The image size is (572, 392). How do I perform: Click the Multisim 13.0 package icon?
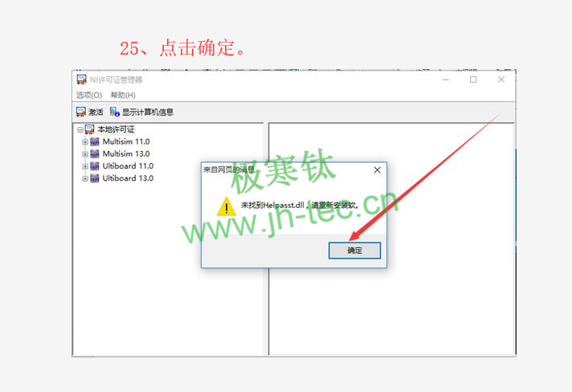(95, 154)
